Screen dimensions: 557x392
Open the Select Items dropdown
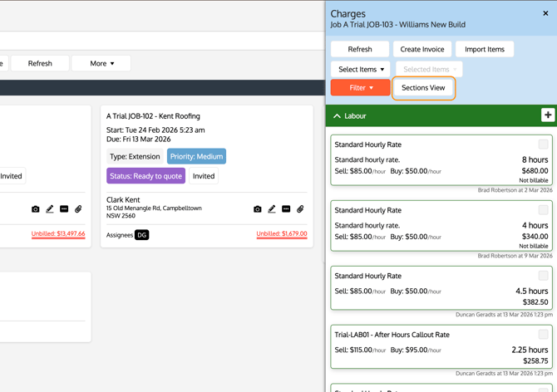360,69
